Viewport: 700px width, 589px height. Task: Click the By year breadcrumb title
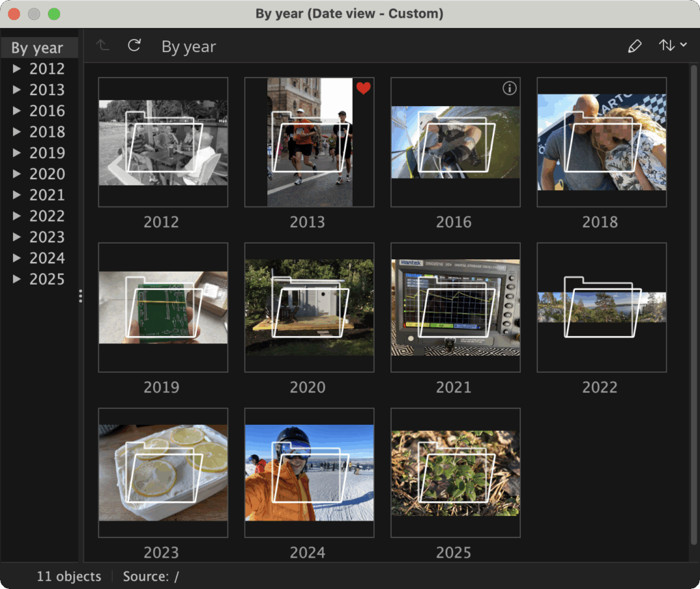click(189, 47)
